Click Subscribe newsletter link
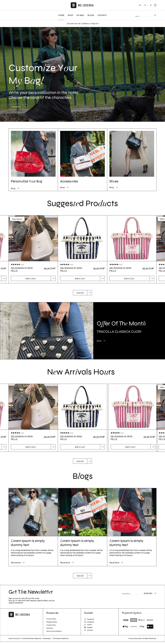Viewport: 165px width, 644px height. pos(150,593)
